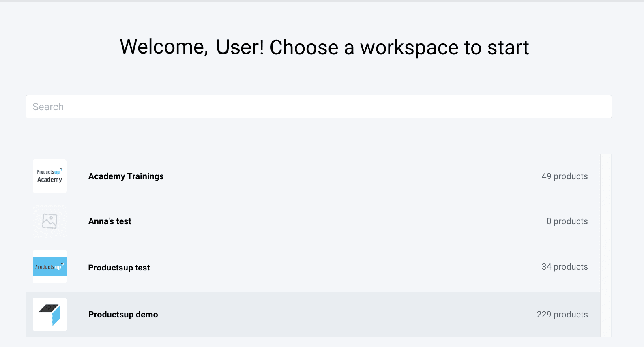Viewport: 644px width, 347px height.
Task: Click the Welcome heading text
Action: click(324, 47)
